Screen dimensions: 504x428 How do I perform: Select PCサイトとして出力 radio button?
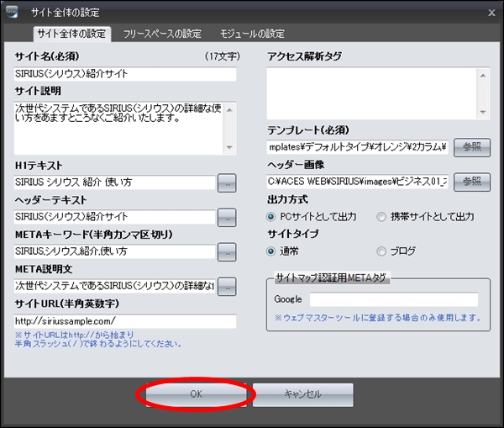pyautogui.click(x=271, y=217)
